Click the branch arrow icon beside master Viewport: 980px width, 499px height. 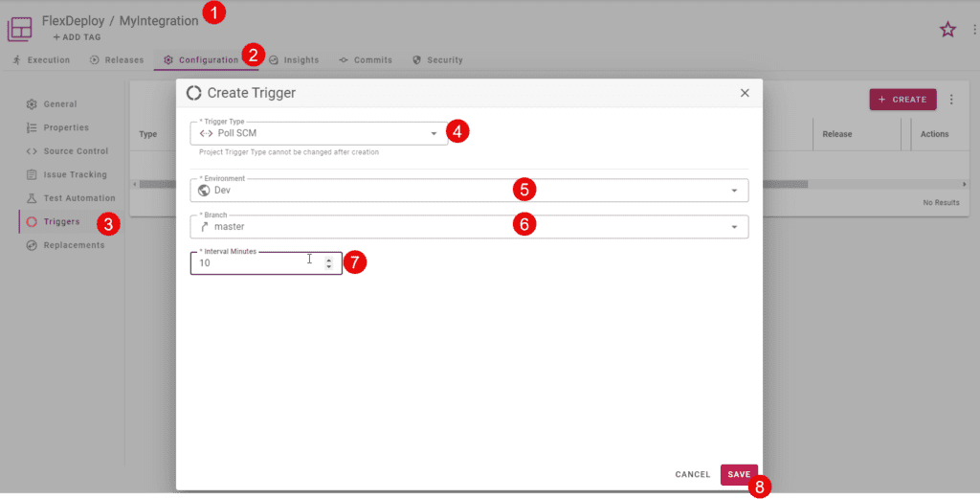coord(204,227)
